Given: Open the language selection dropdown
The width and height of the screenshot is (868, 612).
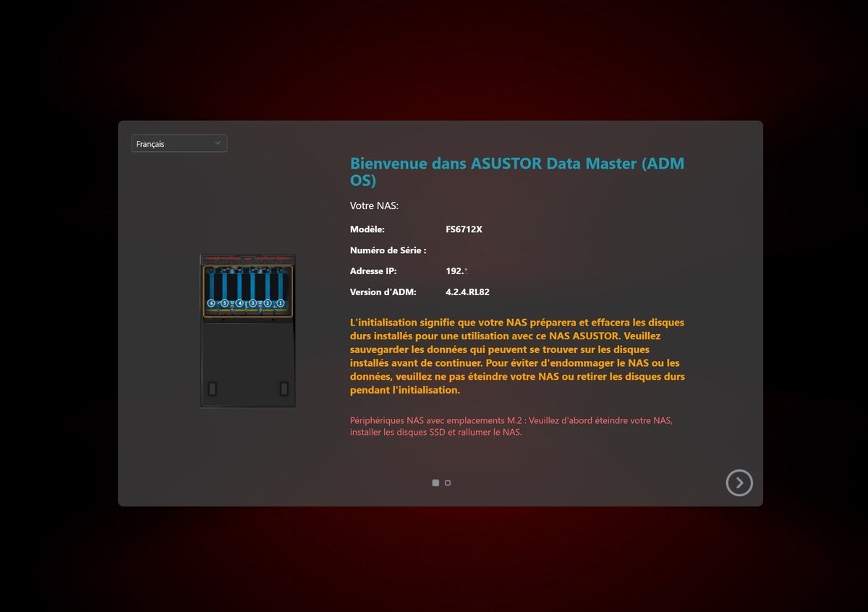Looking at the screenshot, I should click(x=179, y=143).
